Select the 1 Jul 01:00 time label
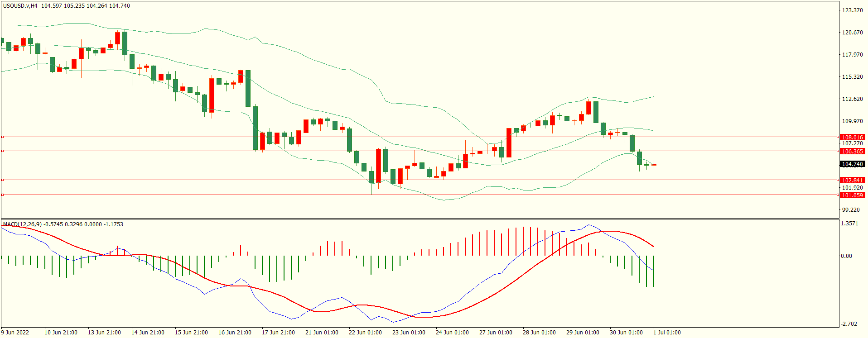This screenshot has height=338, width=868. [667, 332]
